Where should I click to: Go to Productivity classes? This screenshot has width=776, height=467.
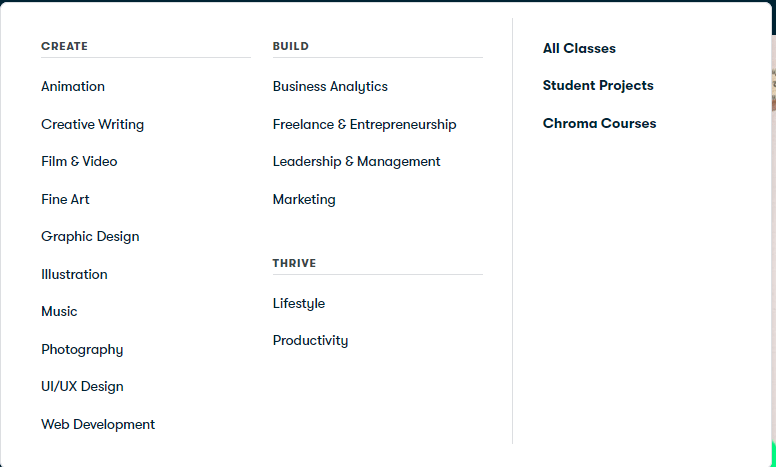coord(310,341)
